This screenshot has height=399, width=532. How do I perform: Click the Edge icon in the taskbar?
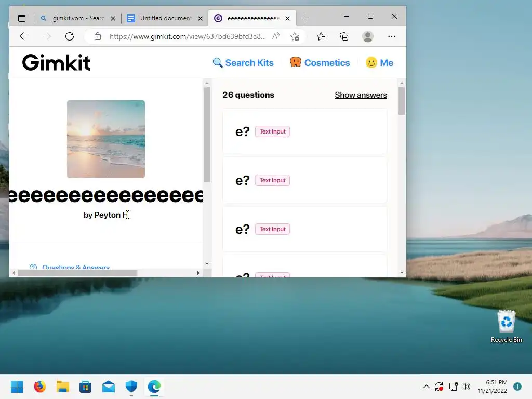pyautogui.click(x=154, y=387)
